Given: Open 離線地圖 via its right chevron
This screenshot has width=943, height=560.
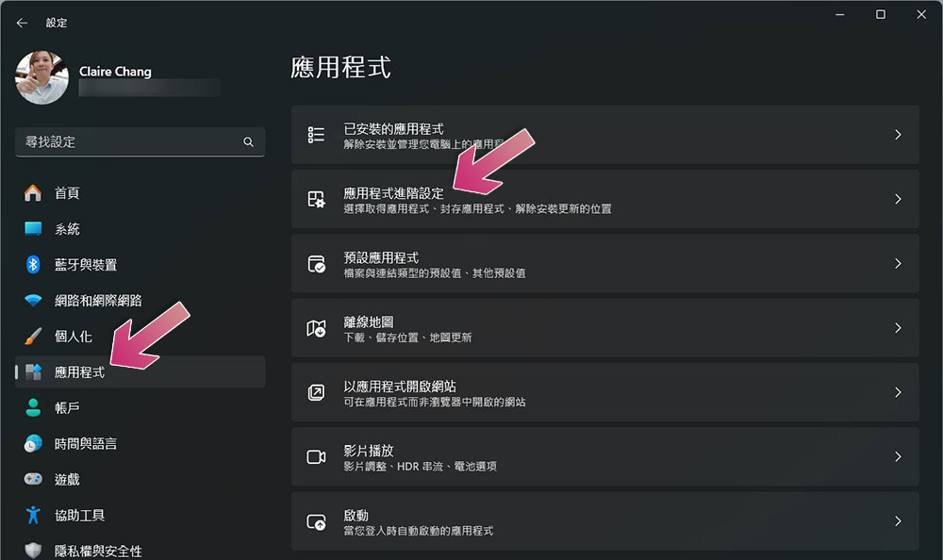Looking at the screenshot, I should pos(898,328).
